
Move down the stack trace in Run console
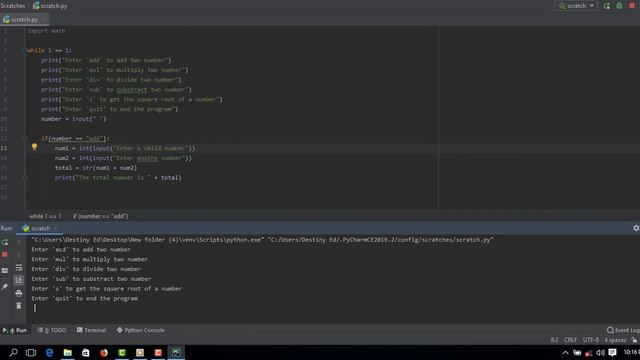point(19,255)
